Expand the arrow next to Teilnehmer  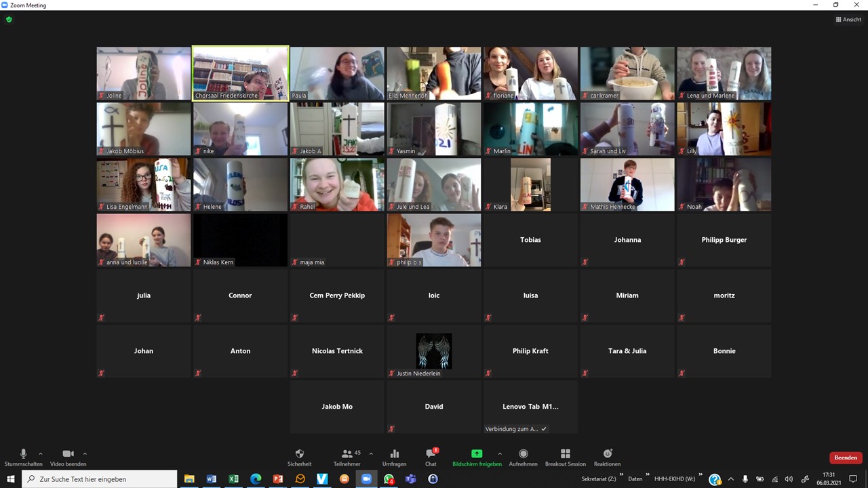point(371,453)
